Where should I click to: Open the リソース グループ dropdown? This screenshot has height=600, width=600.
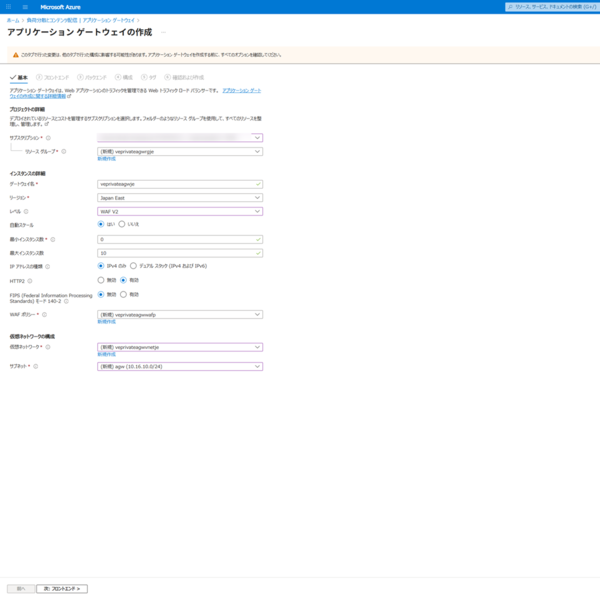coord(180,152)
